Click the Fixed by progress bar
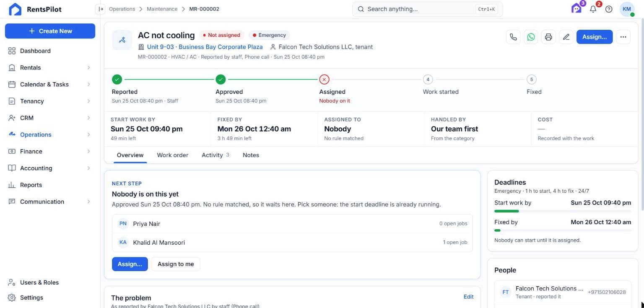 tap(563, 230)
